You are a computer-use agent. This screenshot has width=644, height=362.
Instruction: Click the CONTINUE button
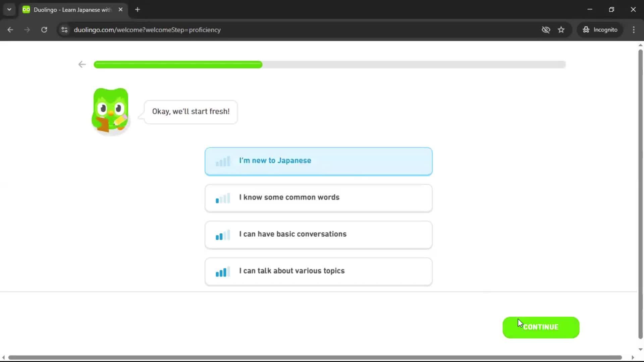[x=541, y=327]
